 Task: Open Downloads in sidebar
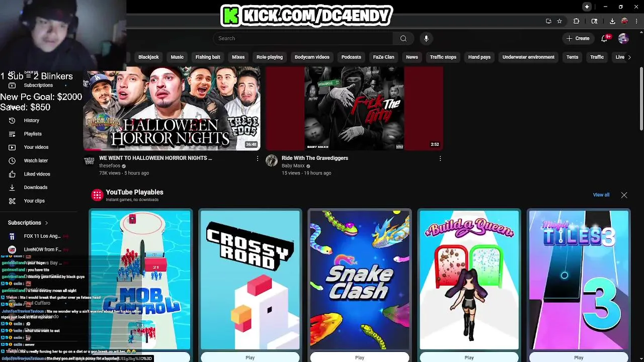tap(39, 187)
